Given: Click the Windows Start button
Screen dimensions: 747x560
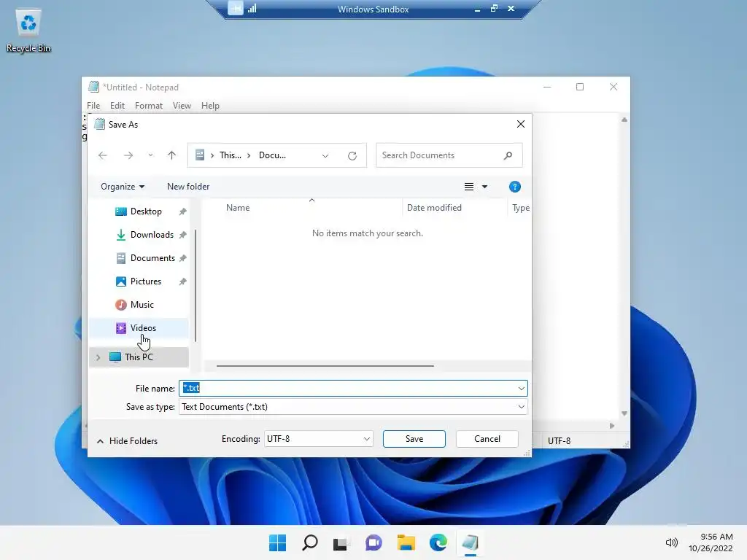Looking at the screenshot, I should (277, 542).
